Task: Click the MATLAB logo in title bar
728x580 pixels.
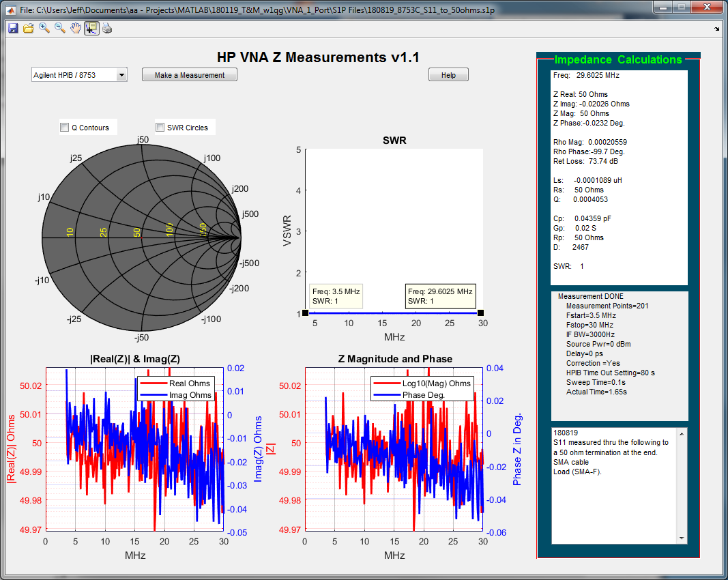Action: (x=10, y=10)
